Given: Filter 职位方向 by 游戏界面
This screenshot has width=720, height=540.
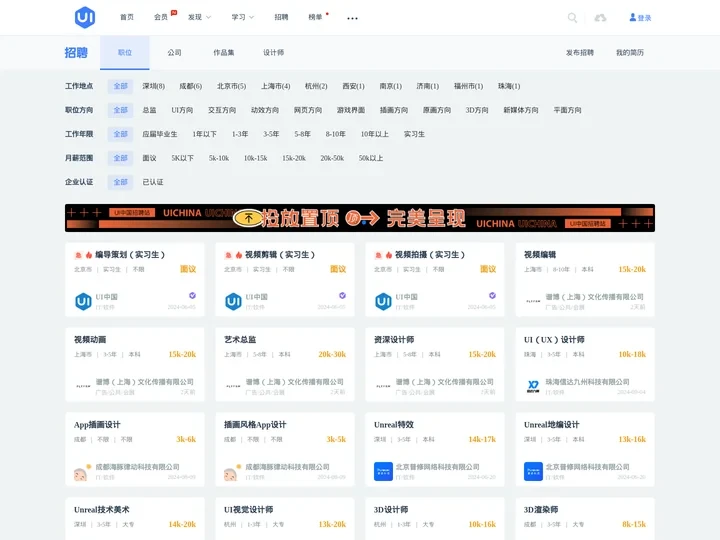Looking at the screenshot, I should click(351, 110).
